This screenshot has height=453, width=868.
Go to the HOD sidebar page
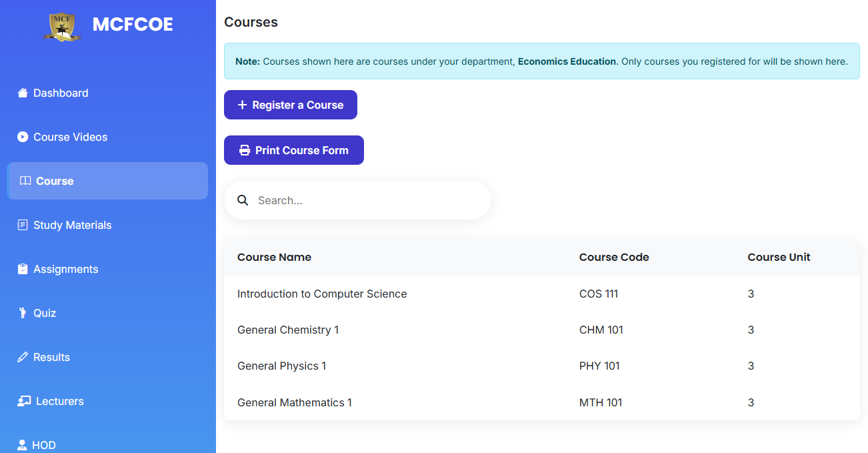click(43, 445)
